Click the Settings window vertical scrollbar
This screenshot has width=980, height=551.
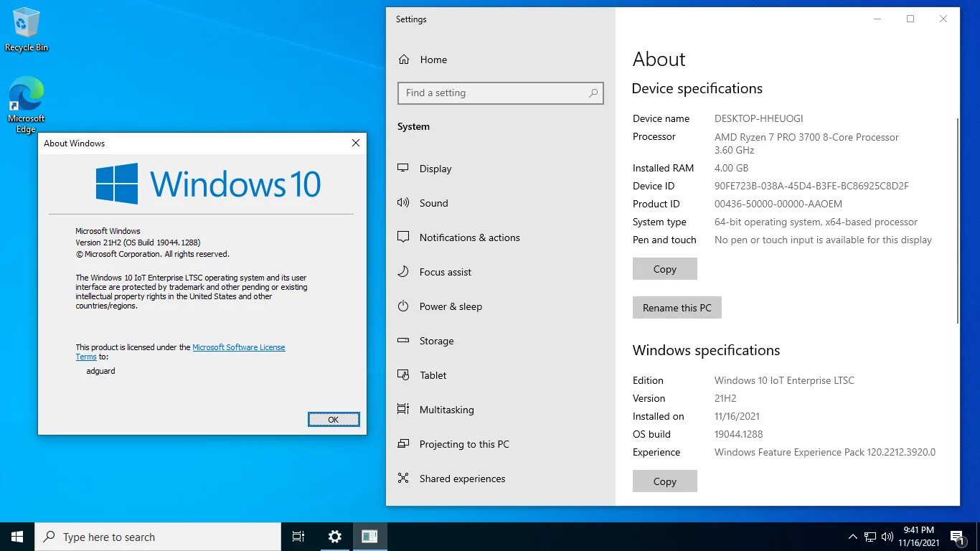[957, 221]
